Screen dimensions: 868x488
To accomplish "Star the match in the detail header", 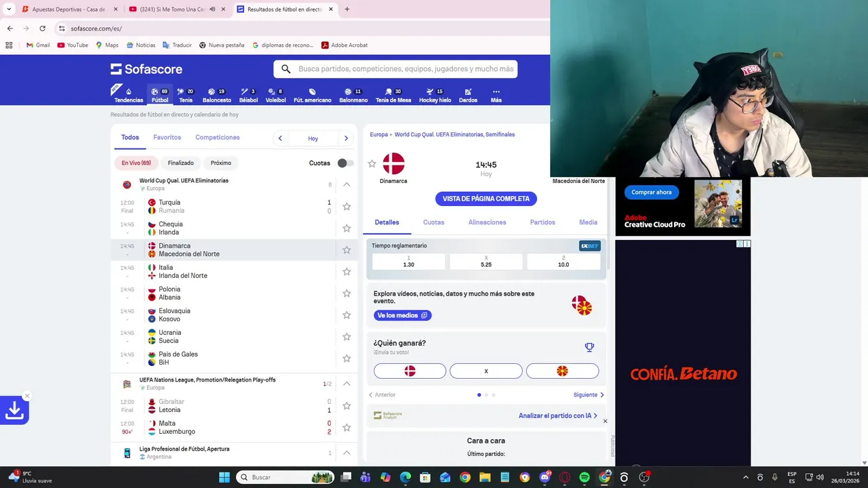I will tap(372, 163).
